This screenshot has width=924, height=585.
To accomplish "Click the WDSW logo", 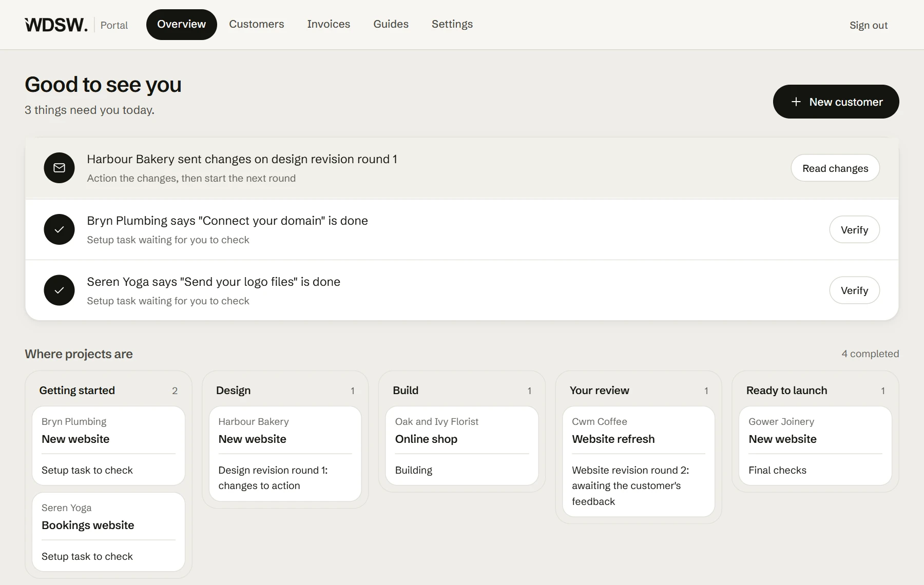I will 56,25.
